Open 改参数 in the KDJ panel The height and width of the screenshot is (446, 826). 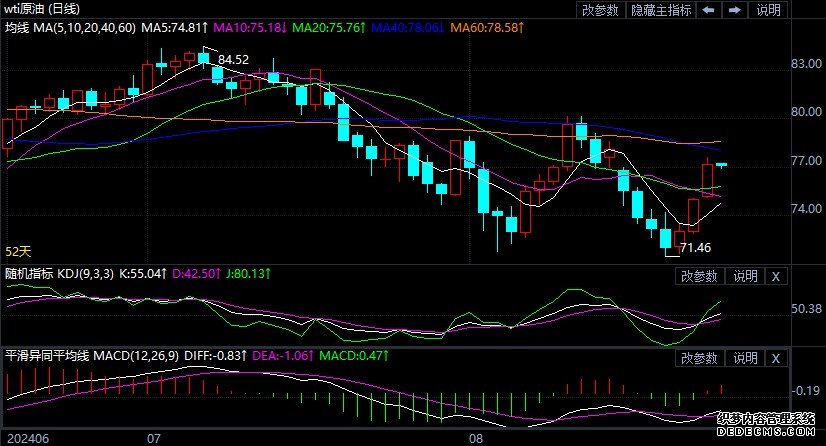tap(699, 276)
